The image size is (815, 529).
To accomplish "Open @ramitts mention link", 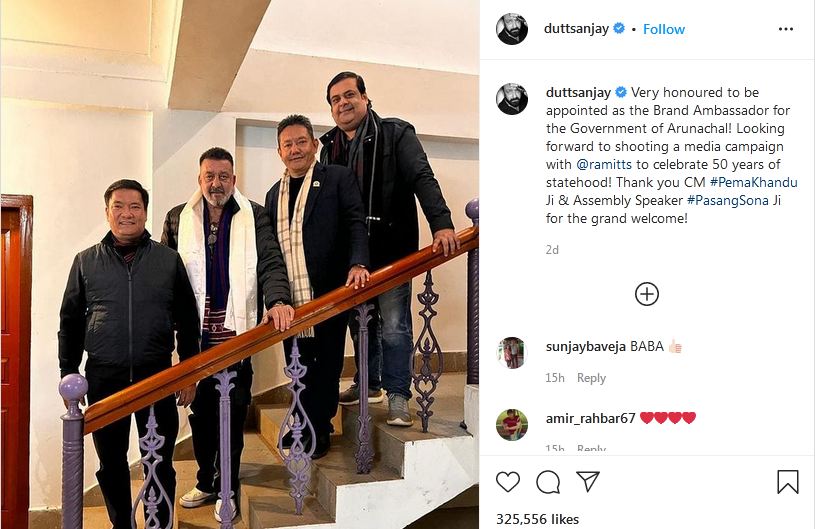I will click(604, 164).
